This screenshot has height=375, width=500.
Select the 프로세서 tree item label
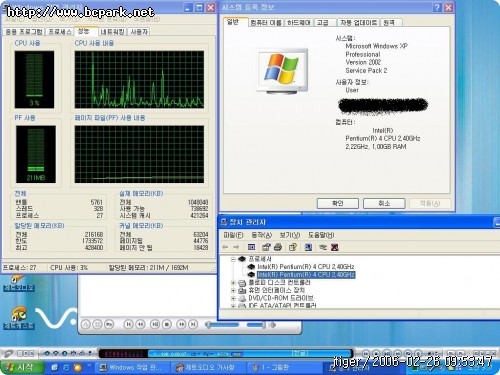point(260,259)
